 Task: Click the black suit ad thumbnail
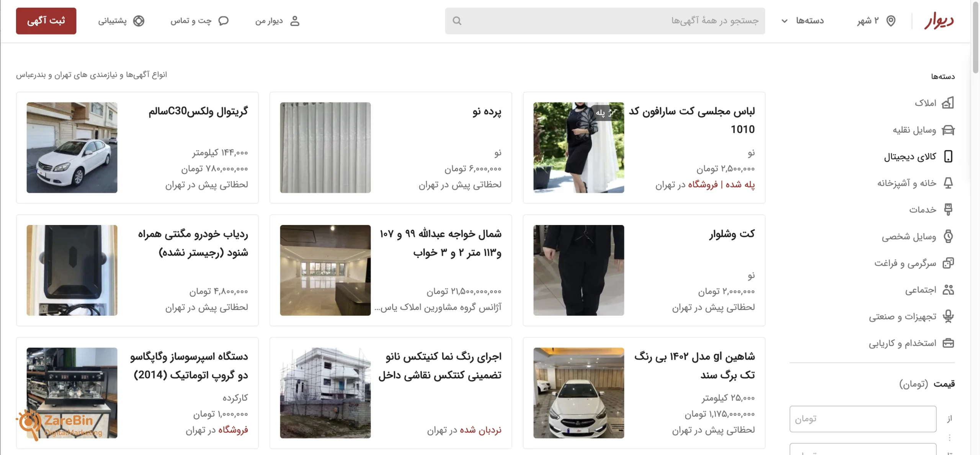[578, 270]
